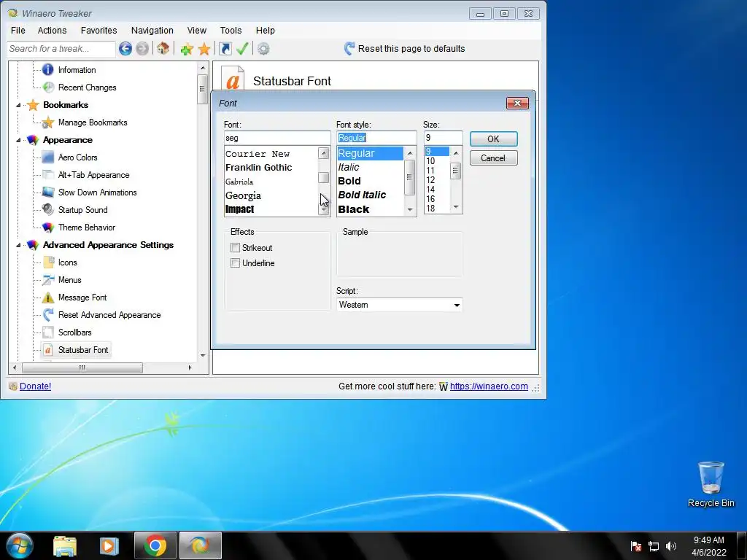The width and height of the screenshot is (747, 560).
Task: Add bookmark with the star-plus icon
Action: (x=186, y=49)
